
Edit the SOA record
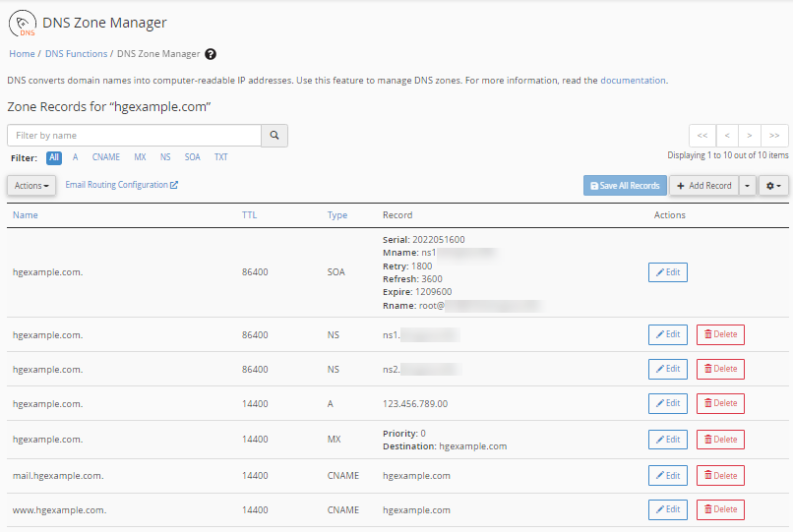(667, 272)
